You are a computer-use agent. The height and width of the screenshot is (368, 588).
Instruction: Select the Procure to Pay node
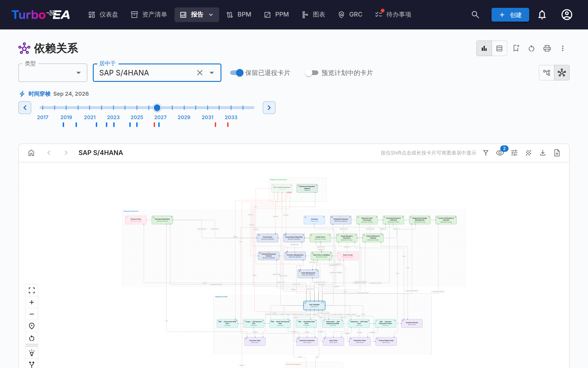tap(136, 220)
